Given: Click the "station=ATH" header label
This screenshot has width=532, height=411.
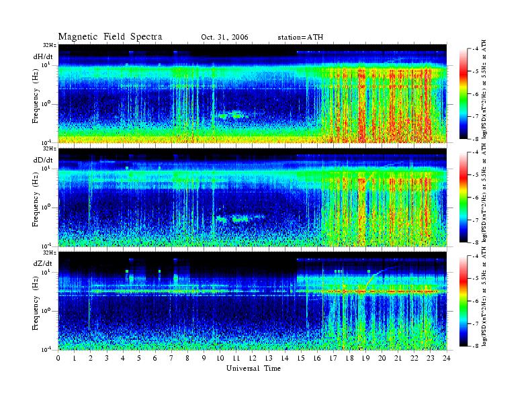Looking at the screenshot, I should [300, 37].
